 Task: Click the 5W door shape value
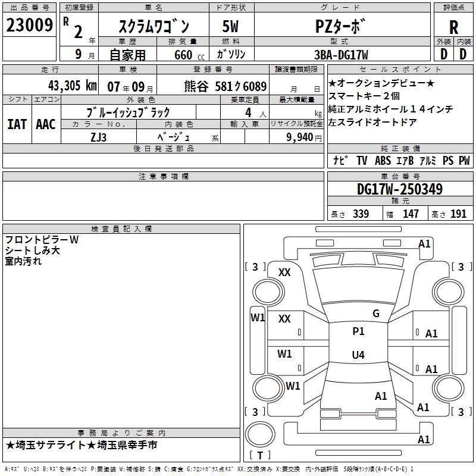tap(231, 26)
